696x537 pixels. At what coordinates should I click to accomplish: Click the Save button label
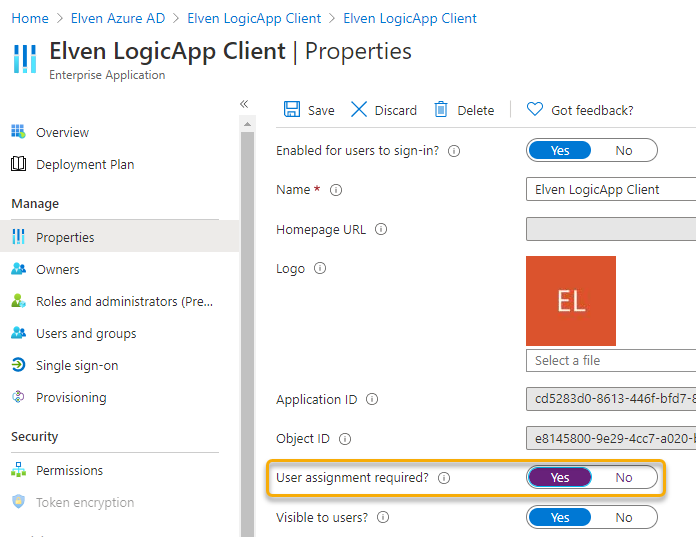pos(321,110)
